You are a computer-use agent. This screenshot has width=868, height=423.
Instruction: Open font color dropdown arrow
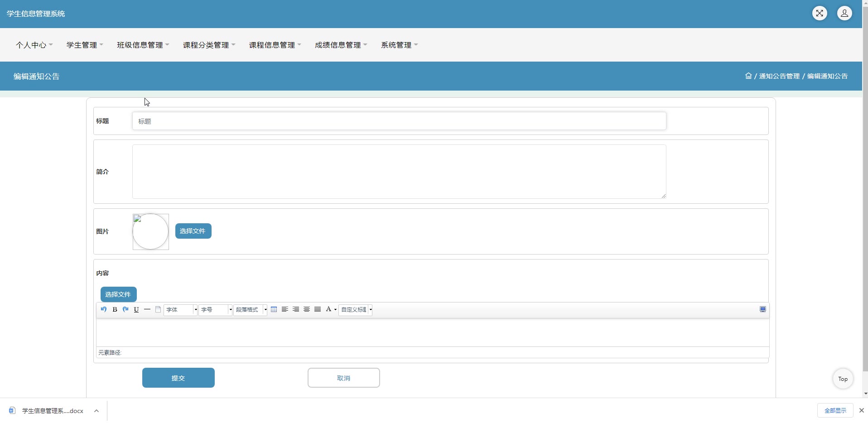335,310
